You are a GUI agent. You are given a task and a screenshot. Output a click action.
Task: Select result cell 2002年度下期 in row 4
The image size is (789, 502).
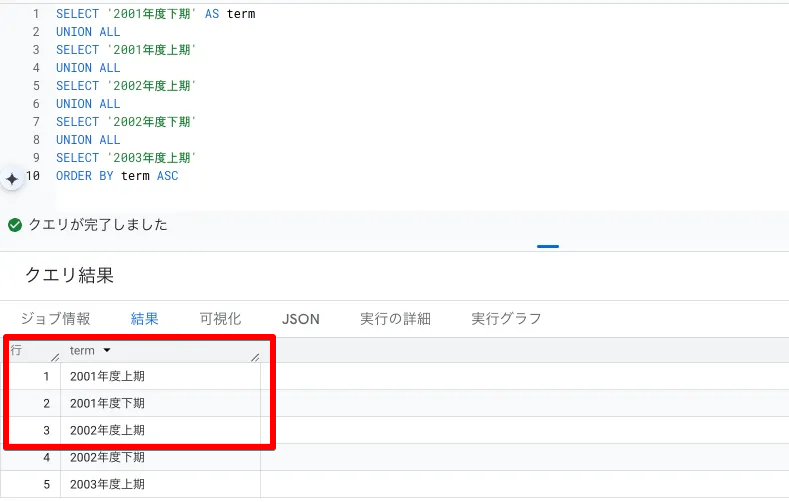point(107,458)
